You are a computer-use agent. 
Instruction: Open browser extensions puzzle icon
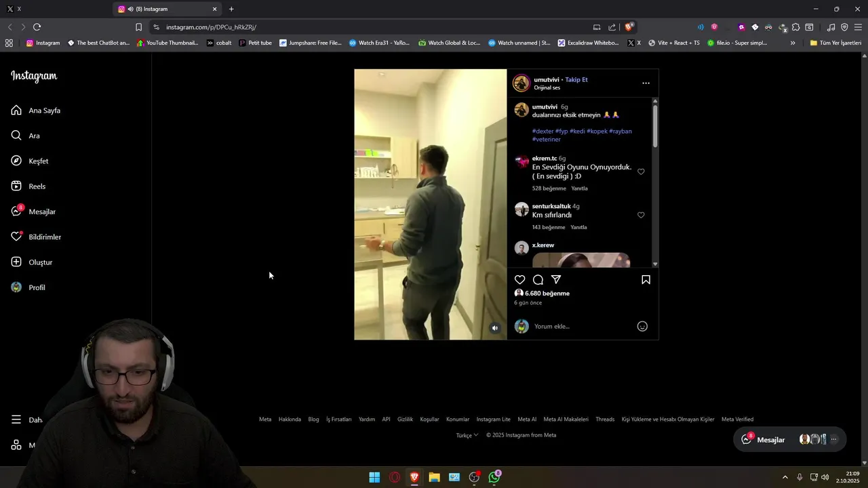pos(795,27)
